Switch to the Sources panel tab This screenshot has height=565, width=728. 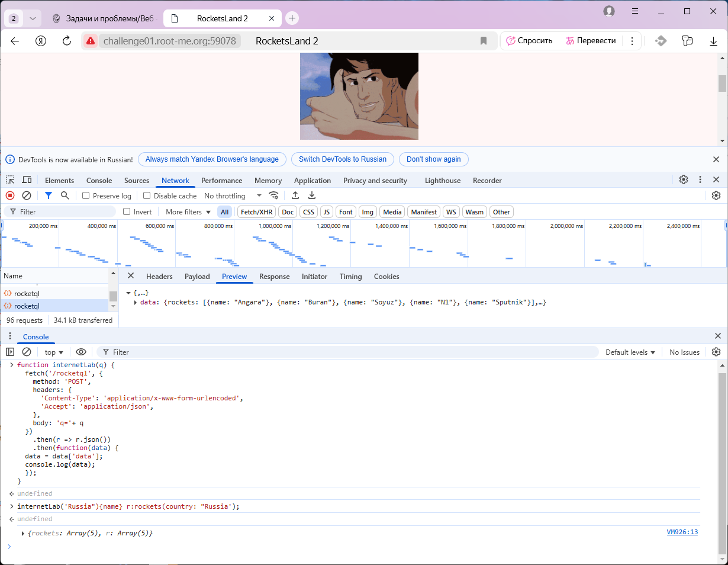pos(137,180)
